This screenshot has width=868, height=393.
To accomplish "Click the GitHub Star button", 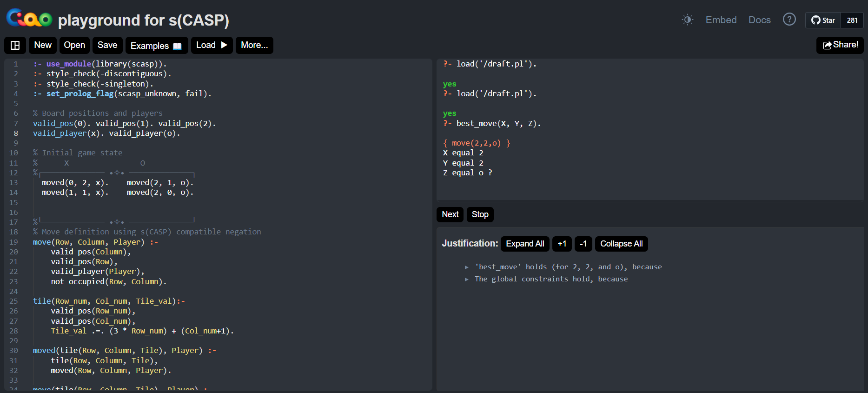I will [x=823, y=20].
